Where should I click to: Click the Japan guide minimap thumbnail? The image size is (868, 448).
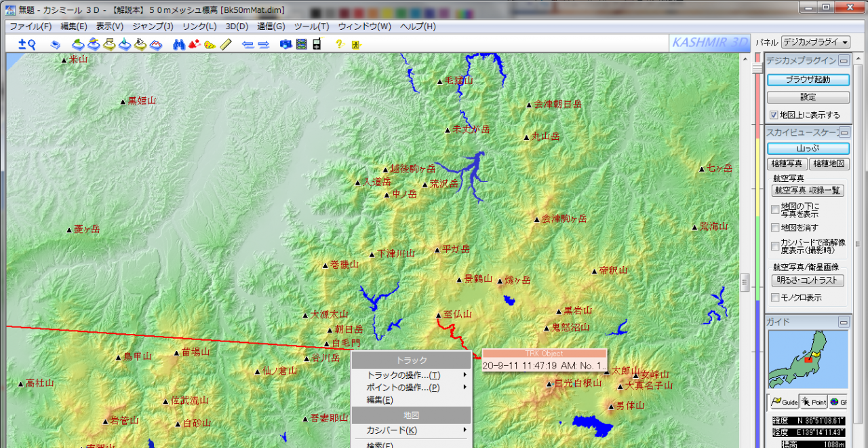[x=808, y=359]
